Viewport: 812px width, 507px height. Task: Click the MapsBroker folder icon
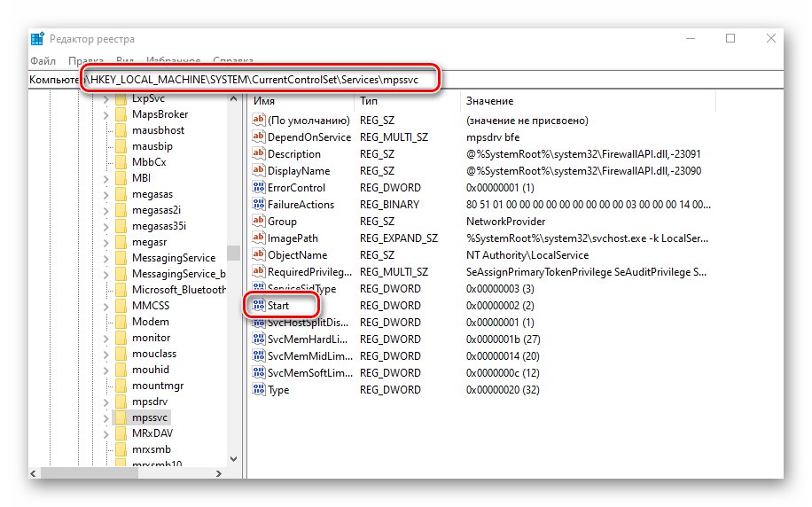pyautogui.click(x=121, y=114)
